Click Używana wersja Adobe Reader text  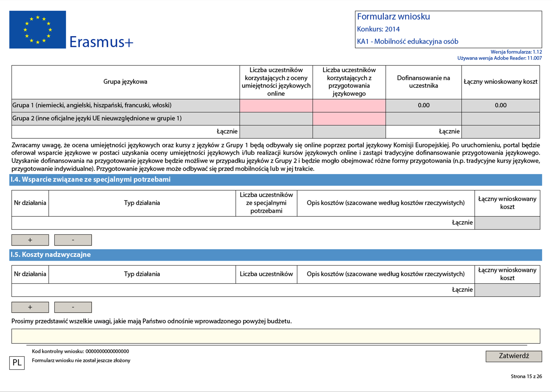click(500, 58)
